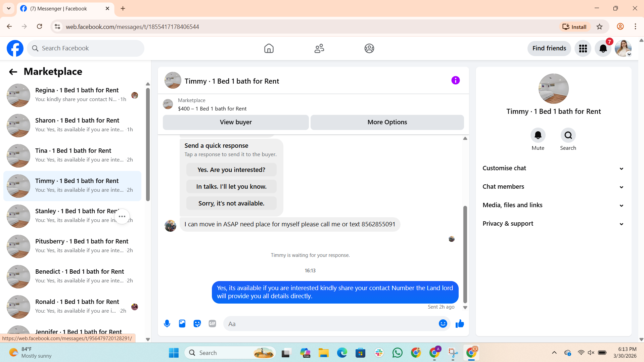Send quick response 'Yes. Are you interested?'
This screenshot has height=362, width=644.
click(231, 170)
